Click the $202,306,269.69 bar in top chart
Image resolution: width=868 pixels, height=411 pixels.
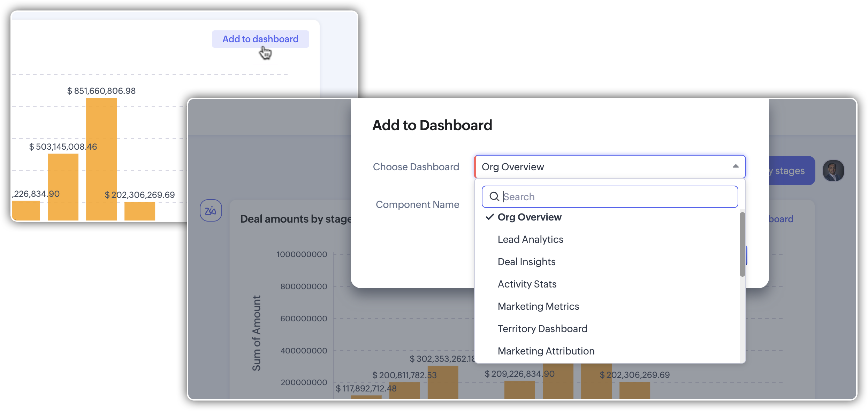139,211
